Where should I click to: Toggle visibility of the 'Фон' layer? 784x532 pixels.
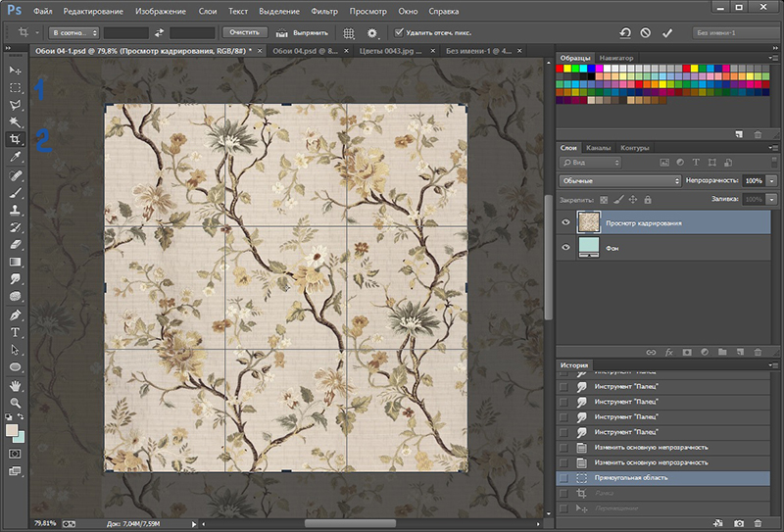point(565,249)
